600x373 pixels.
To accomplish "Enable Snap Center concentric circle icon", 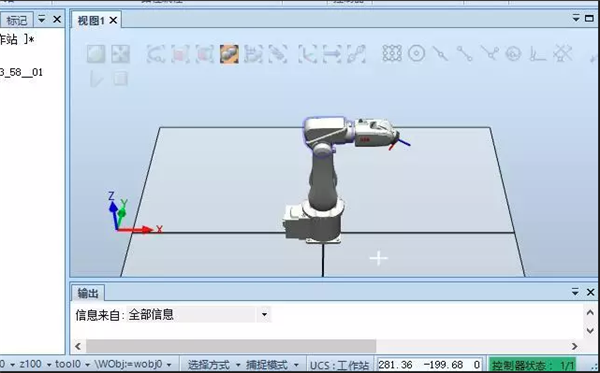I will click(x=416, y=54).
